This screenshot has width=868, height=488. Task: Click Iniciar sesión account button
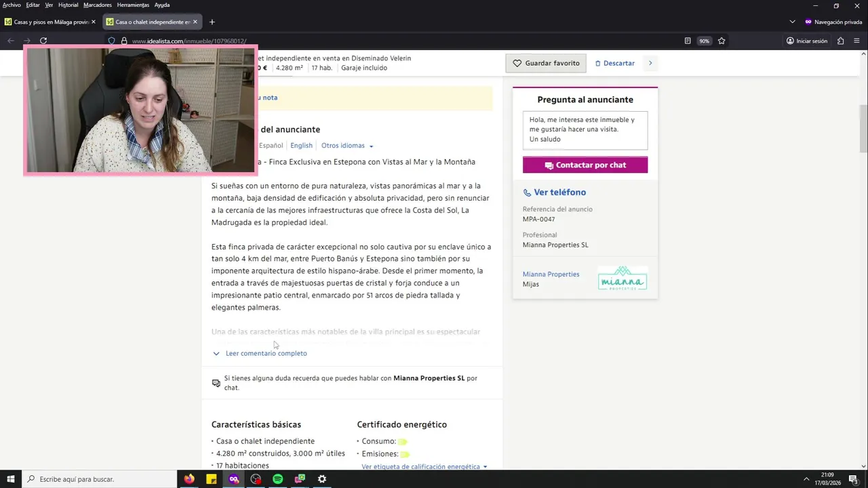pos(807,41)
